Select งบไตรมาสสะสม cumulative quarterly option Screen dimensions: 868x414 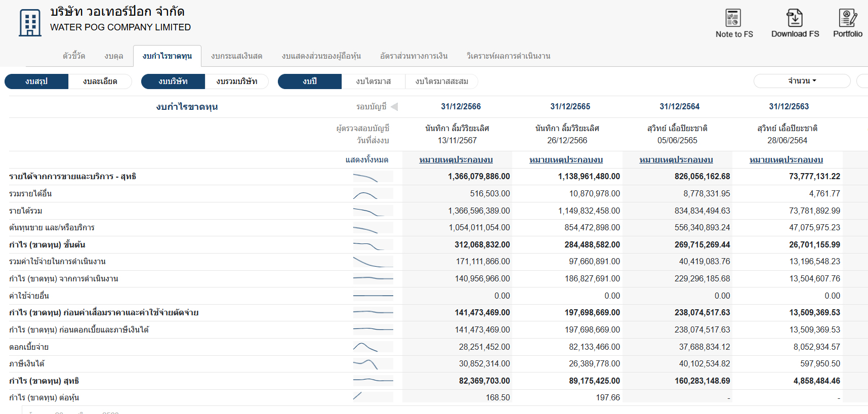(x=441, y=81)
